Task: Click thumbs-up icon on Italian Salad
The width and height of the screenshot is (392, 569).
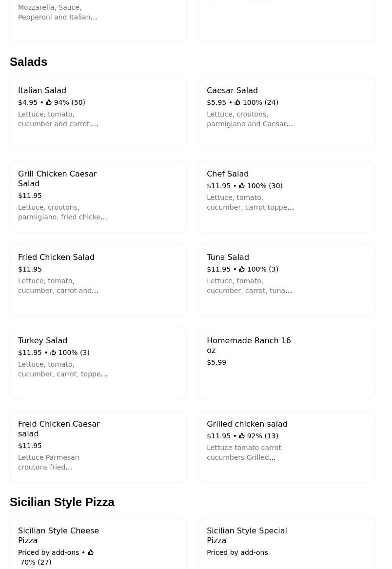Action: [x=49, y=102]
